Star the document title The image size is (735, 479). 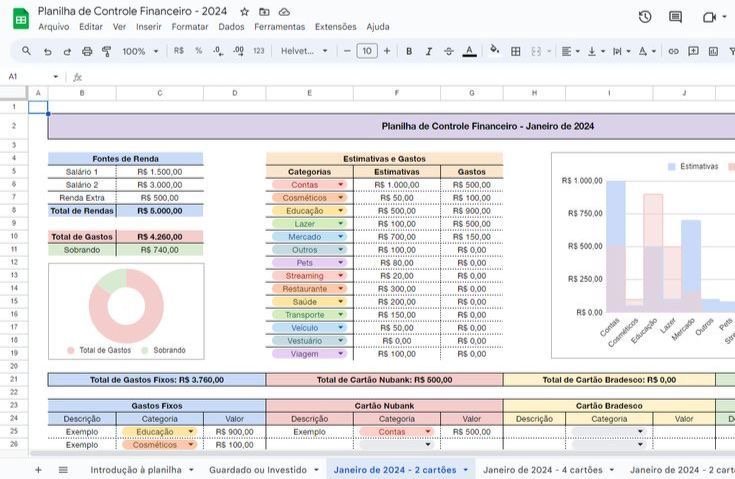[244, 12]
